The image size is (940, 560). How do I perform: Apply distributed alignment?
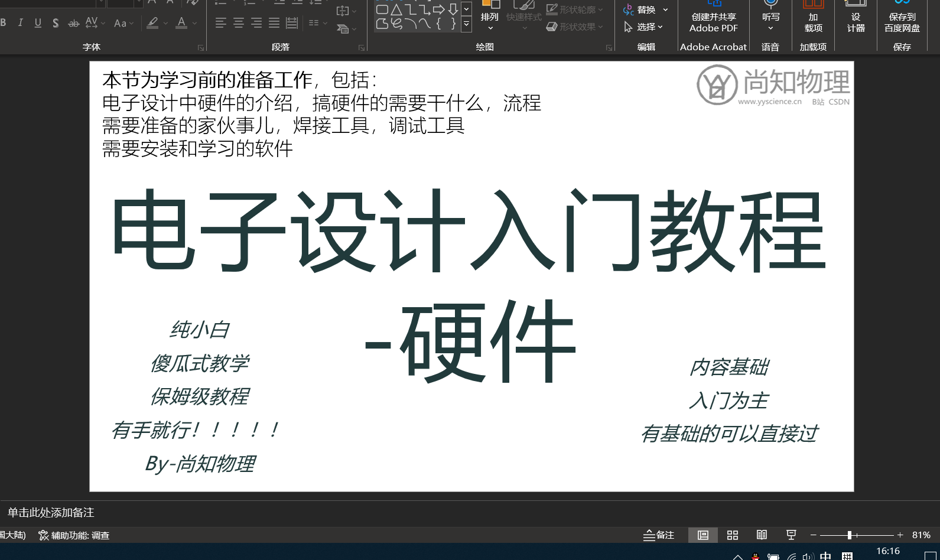(x=292, y=23)
